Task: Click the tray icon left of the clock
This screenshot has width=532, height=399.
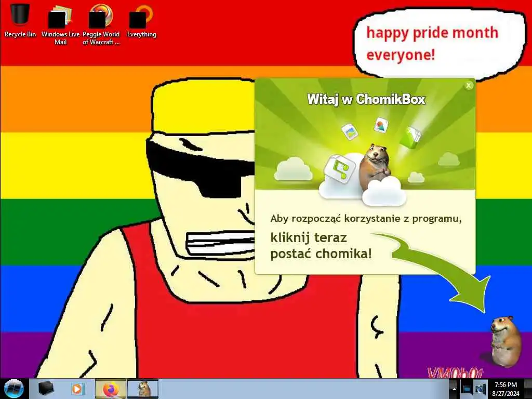Action: pyautogui.click(x=480, y=389)
